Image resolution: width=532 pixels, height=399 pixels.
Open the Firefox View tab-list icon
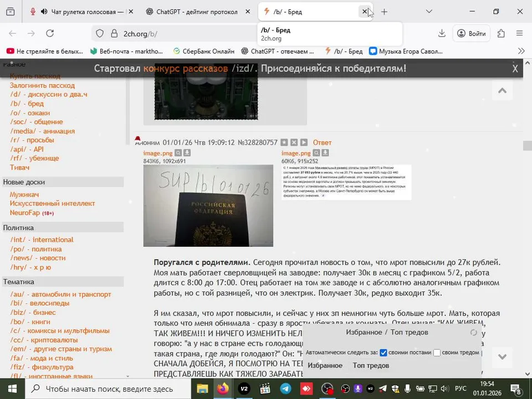11,12
